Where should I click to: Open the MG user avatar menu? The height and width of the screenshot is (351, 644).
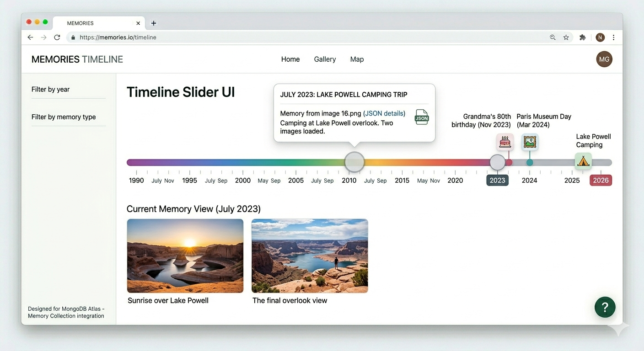pos(604,59)
